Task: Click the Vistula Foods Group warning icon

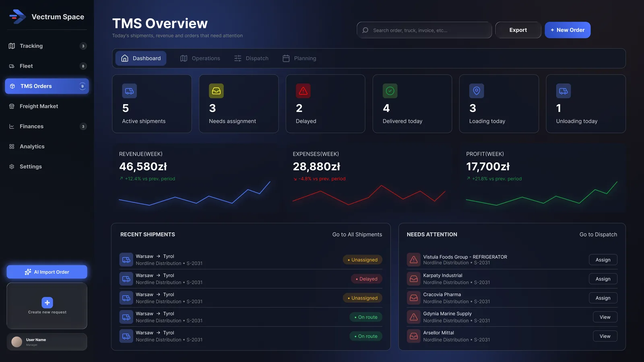Action: pyautogui.click(x=414, y=260)
